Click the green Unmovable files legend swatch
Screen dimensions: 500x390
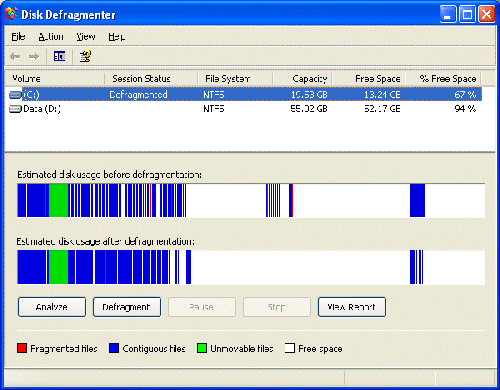point(202,348)
